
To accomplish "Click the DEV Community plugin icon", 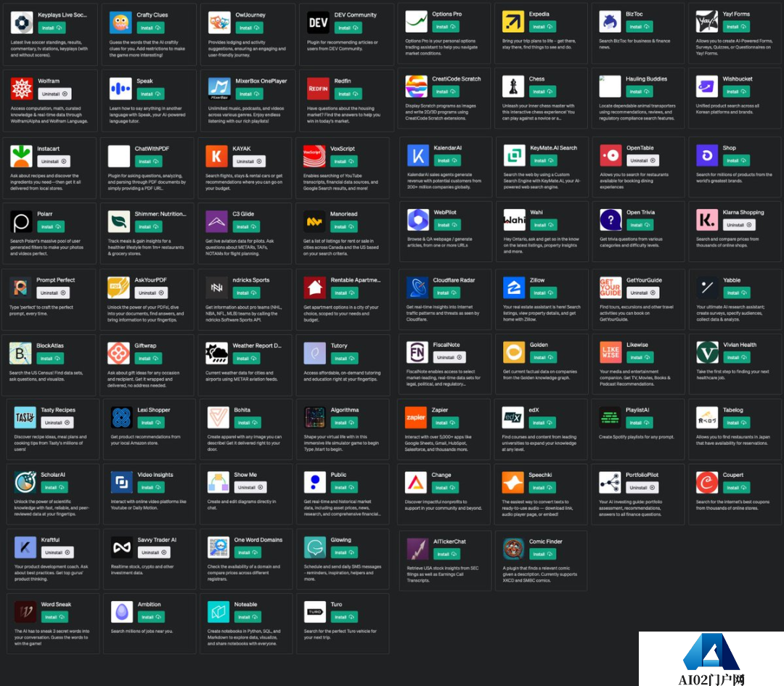I will pyautogui.click(x=318, y=23).
